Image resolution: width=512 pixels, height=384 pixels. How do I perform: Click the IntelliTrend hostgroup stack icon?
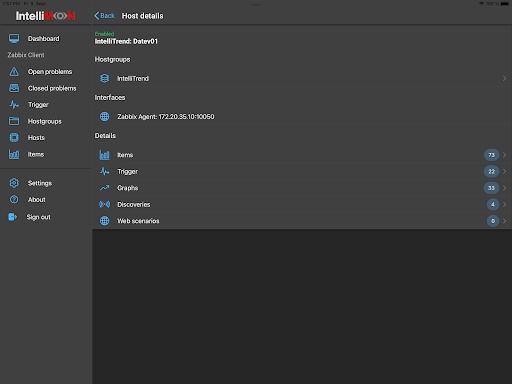(105, 78)
